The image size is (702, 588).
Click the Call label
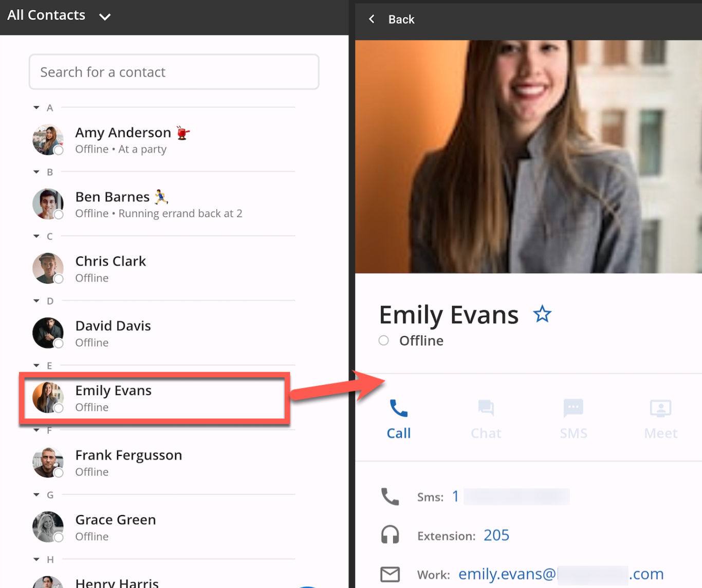(398, 433)
